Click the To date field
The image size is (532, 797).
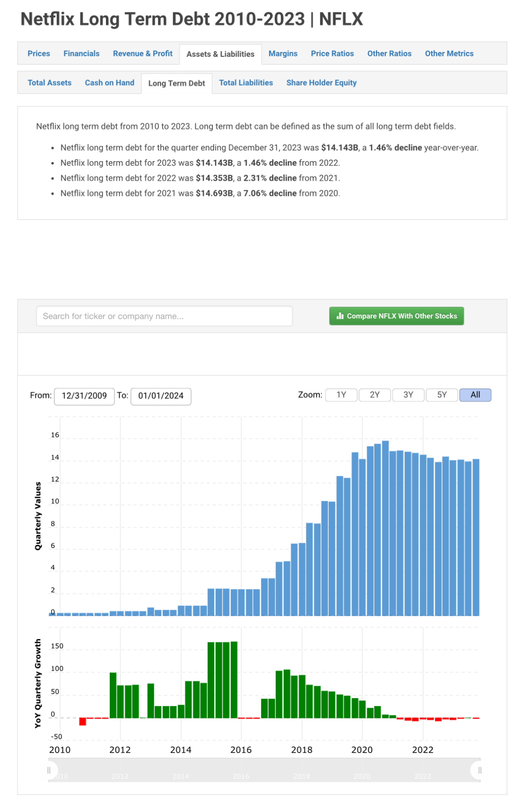[x=161, y=396]
